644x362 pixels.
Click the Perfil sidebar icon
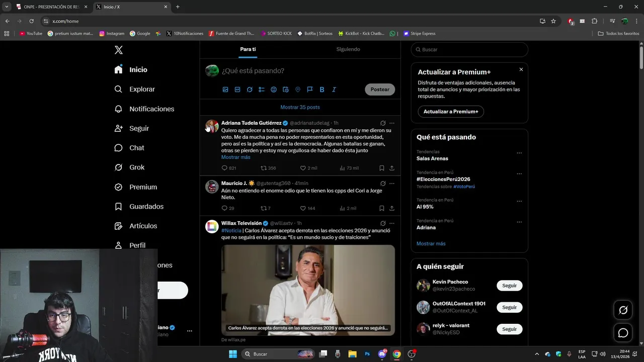pos(119,245)
